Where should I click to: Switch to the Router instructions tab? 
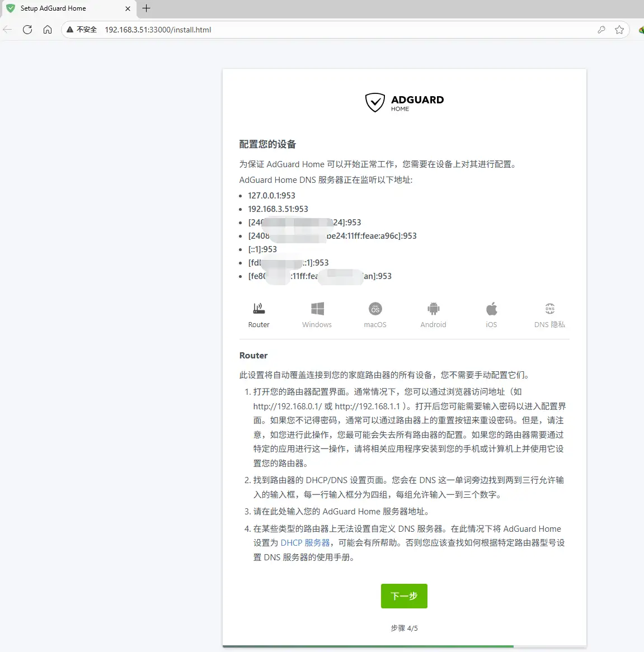pyautogui.click(x=258, y=316)
